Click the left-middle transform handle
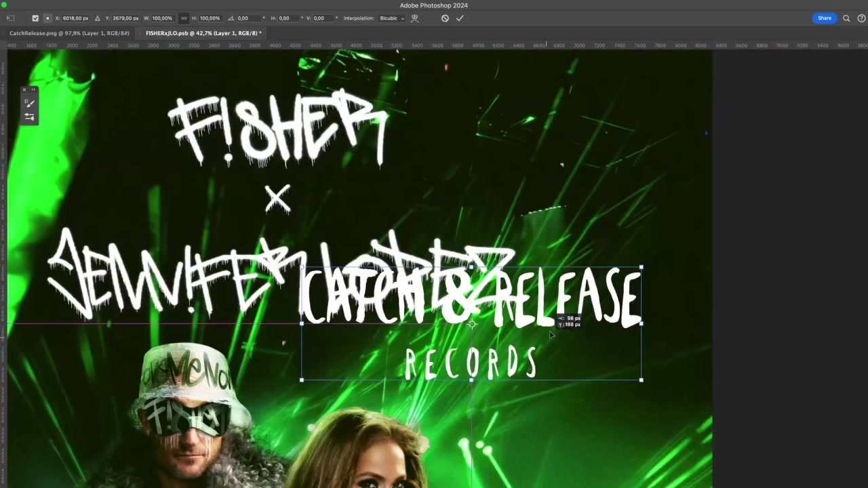This screenshot has width=868, height=488. (302, 323)
